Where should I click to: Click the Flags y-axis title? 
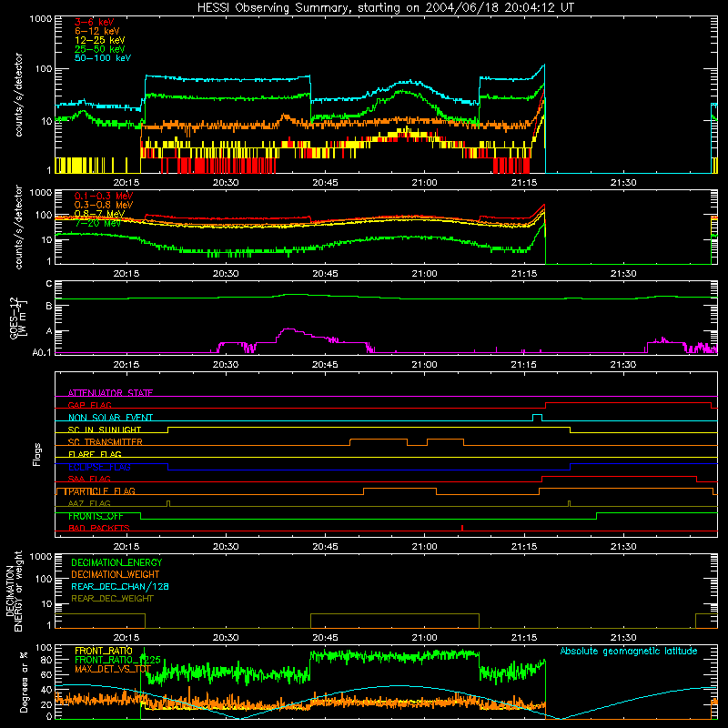(37, 454)
